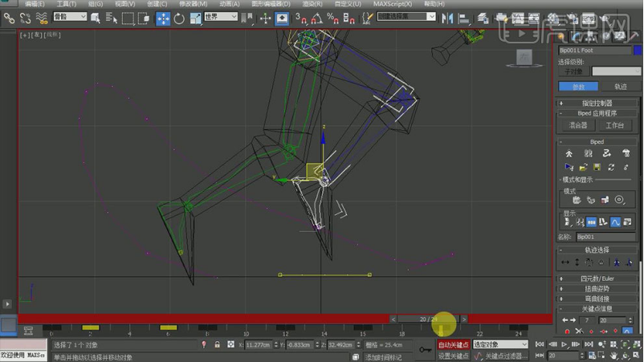Click the time slider showing 20 / 24
The width and height of the screenshot is (644, 362).
coord(428,319)
